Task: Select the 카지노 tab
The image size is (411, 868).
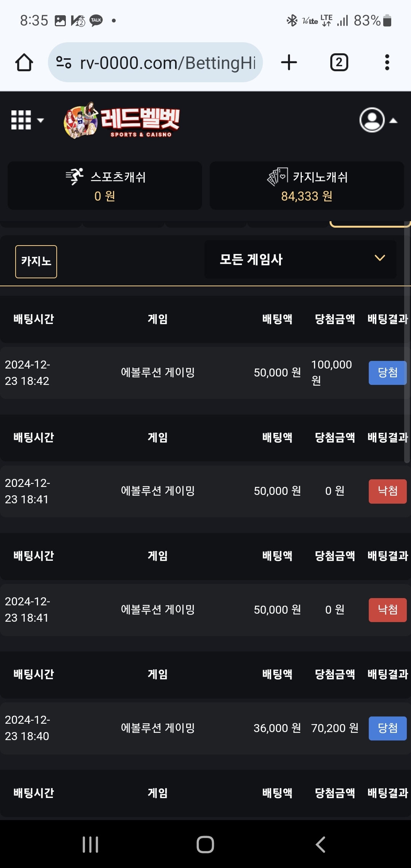Action: pyautogui.click(x=36, y=262)
